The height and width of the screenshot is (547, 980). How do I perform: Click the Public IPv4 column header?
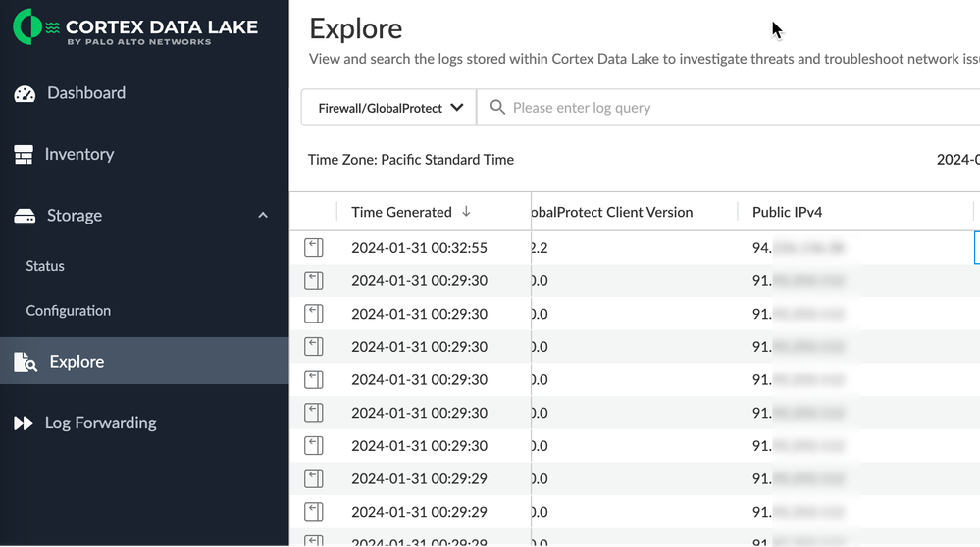pyautogui.click(x=787, y=212)
